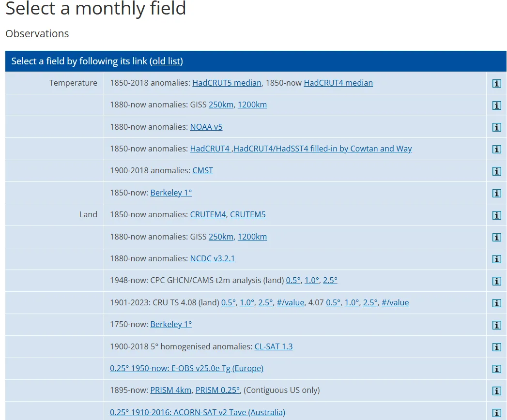Open 1750-now Berkeley 1° link

tap(171, 324)
